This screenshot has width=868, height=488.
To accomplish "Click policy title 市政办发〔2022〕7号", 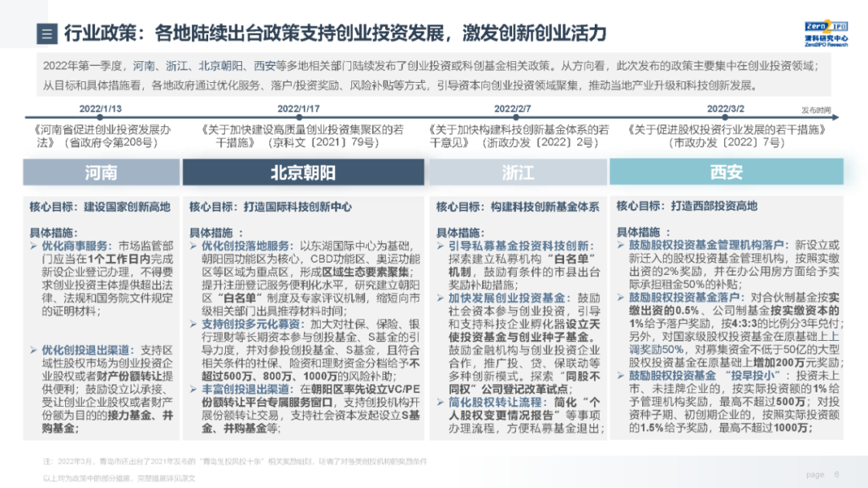I will [x=727, y=142].
